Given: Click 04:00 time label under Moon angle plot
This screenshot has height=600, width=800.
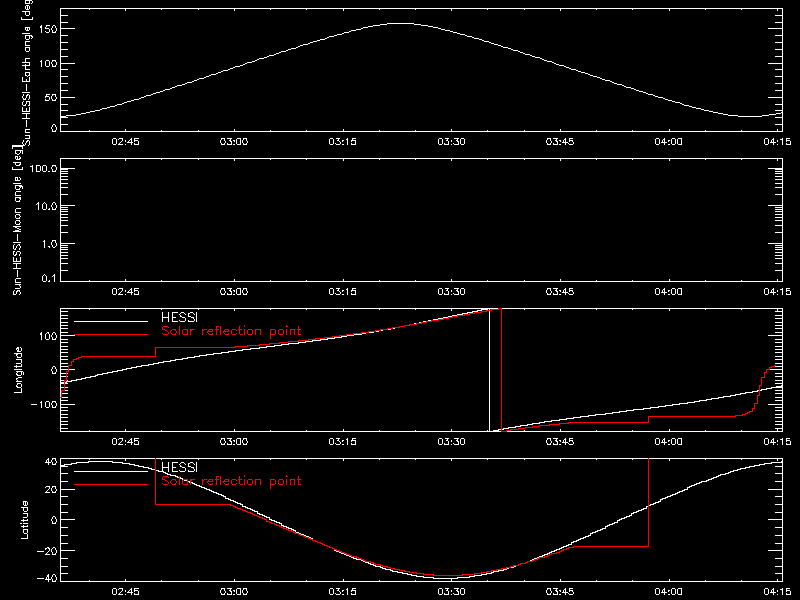Looking at the screenshot, I should pos(668,292).
